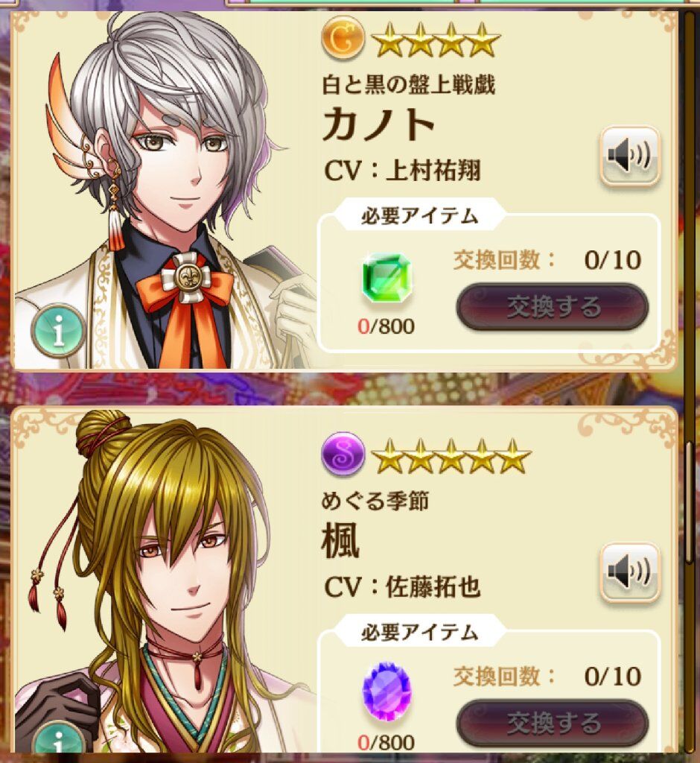This screenshot has width=700, height=763.
Task: Tap the five-star rating of 楓
Action: 451,456
